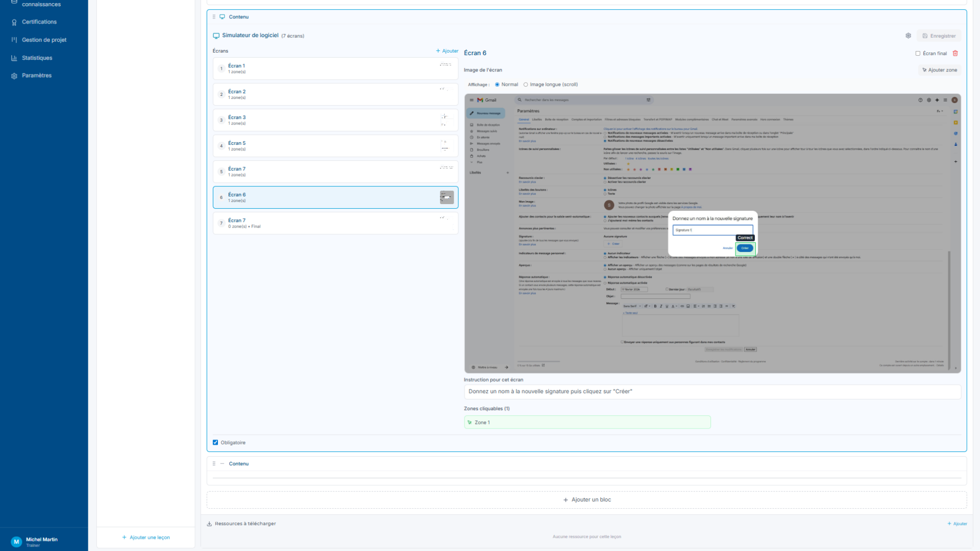Click the Gestion de projet sidebar icon
The image size is (980, 551).
pyautogui.click(x=13, y=40)
